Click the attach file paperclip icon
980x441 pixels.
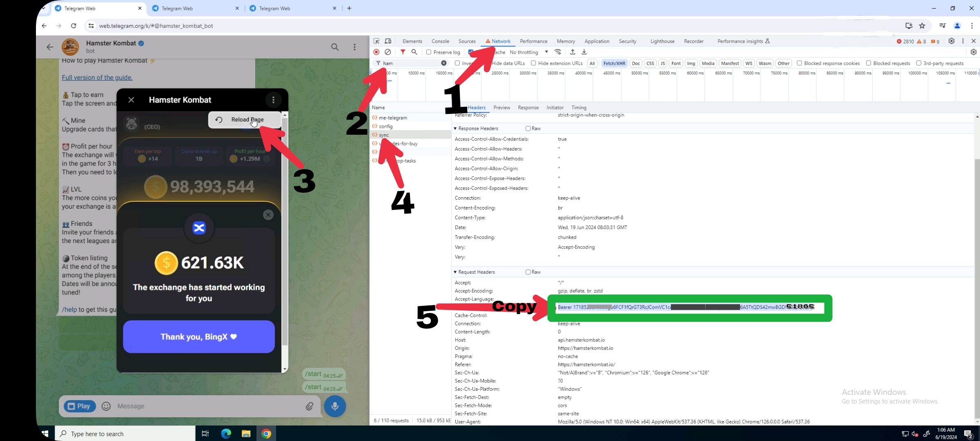[x=310, y=406]
